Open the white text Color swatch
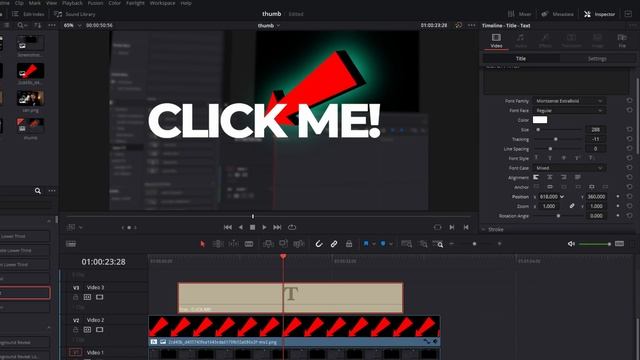The height and width of the screenshot is (360, 640). point(540,120)
